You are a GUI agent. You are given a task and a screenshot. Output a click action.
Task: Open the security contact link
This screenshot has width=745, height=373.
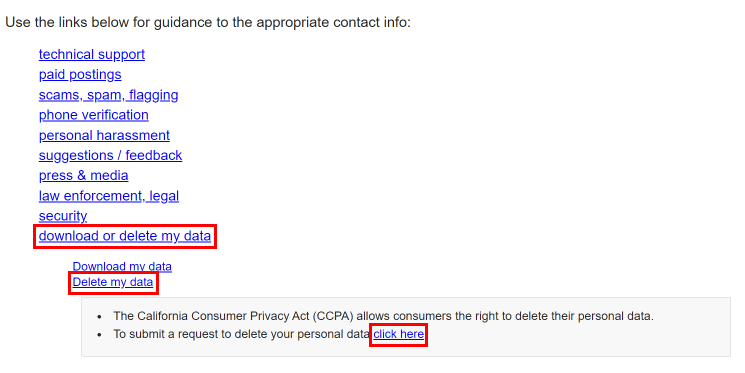[63, 216]
